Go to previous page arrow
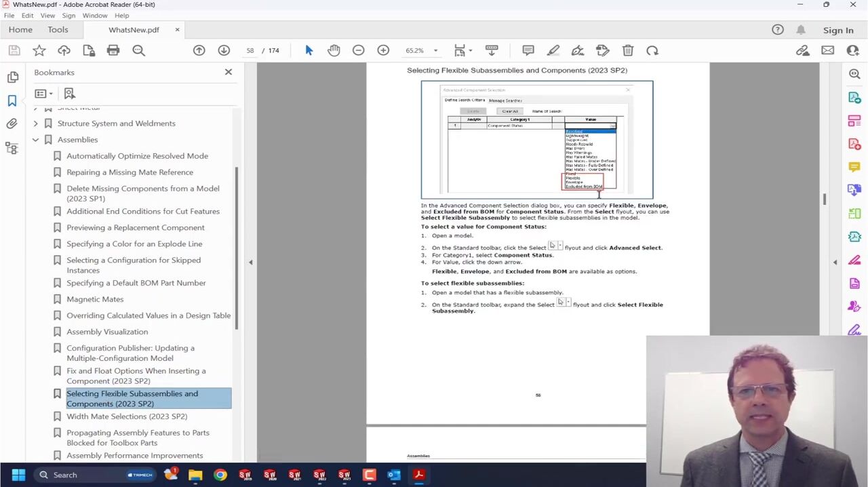 [199, 50]
